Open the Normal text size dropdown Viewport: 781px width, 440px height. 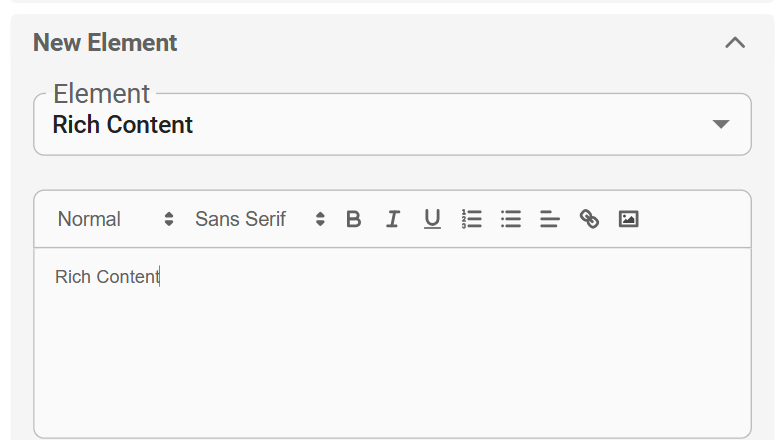tap(116, 219)
